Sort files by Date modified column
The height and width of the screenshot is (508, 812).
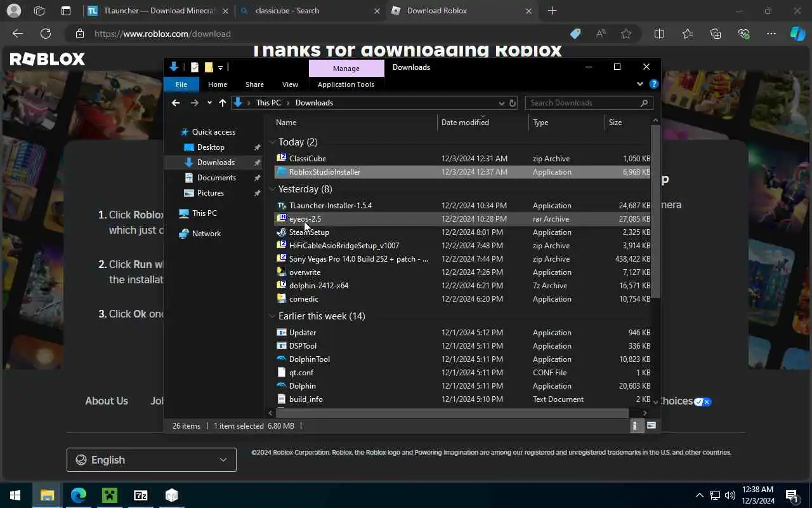pyautogui.click(x=482, y=123)
